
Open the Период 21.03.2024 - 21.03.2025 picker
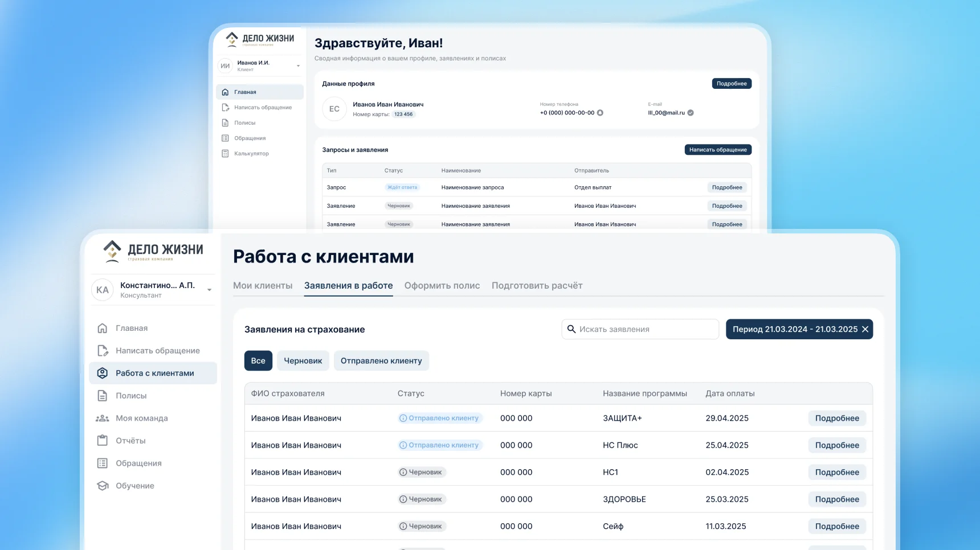(794, 329)
